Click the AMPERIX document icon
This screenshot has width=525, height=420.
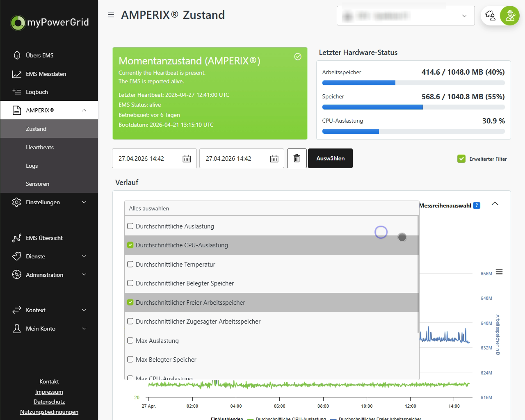coord(17,110)
